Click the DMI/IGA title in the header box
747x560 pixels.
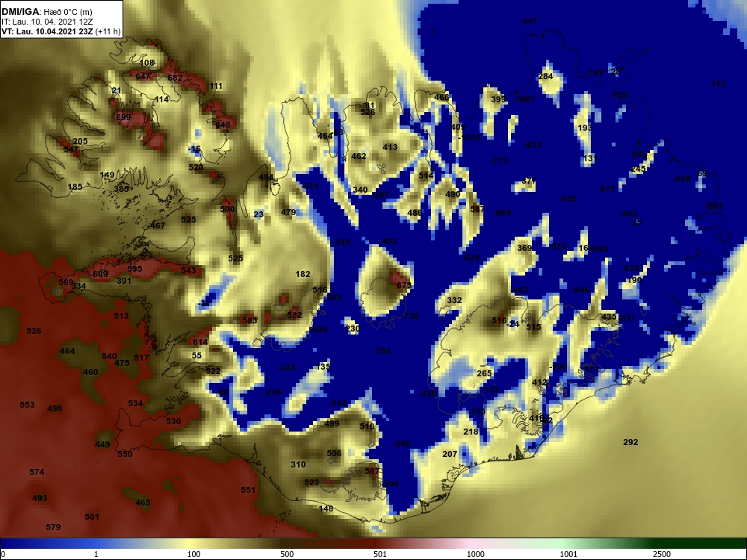pos(19,12)
